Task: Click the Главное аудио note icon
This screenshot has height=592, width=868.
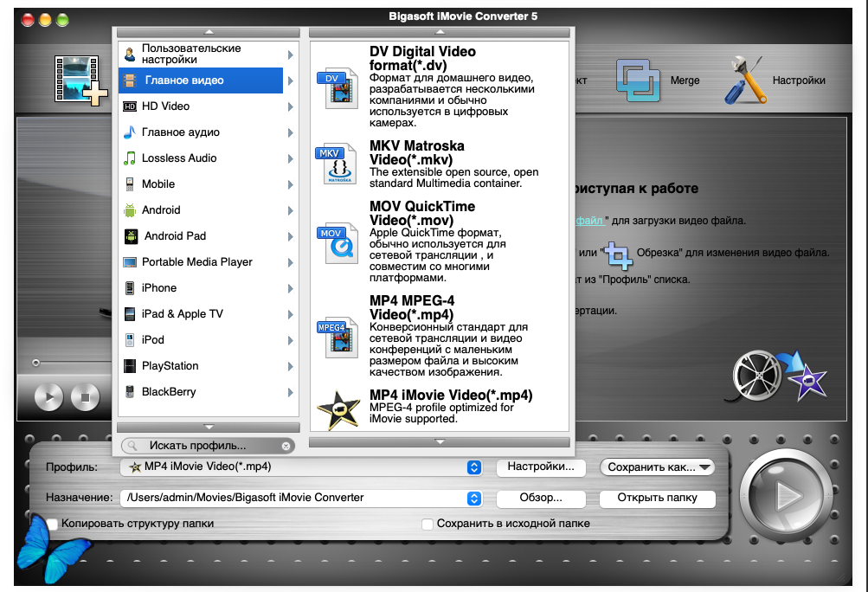Action: tap(130, 132)
